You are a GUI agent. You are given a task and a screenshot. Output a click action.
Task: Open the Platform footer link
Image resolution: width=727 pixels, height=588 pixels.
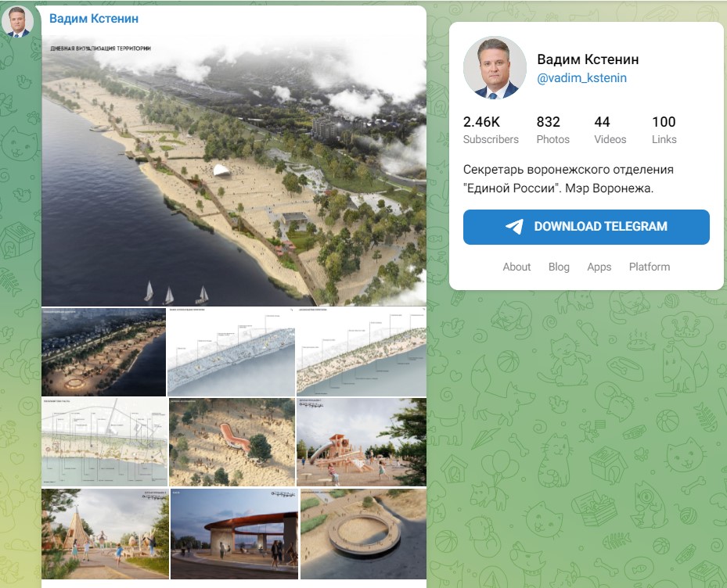click(x=650, y=267)
